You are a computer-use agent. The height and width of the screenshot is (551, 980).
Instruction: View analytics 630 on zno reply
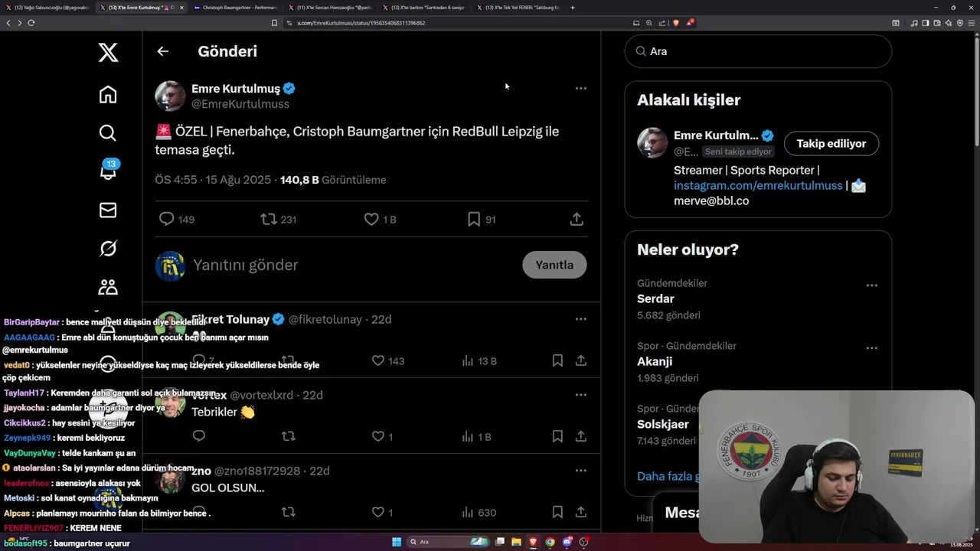coord(479,512)
